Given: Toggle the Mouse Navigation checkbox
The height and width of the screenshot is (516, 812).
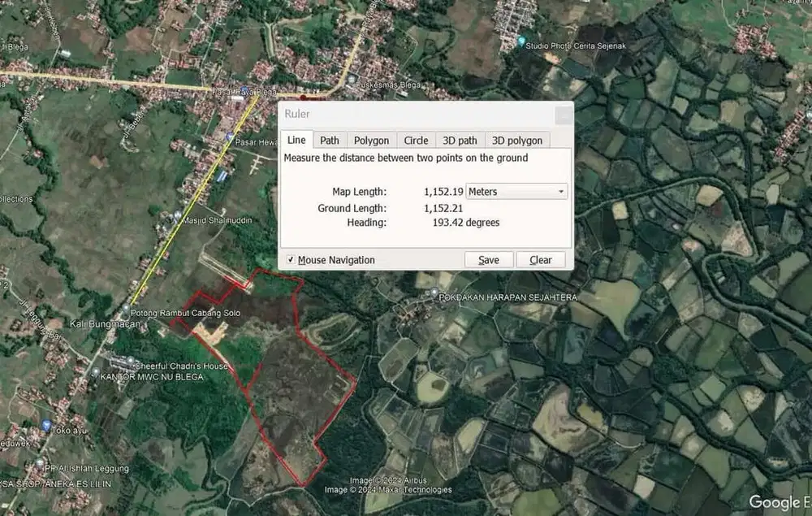Looking at the screenshot, I should (291, 259).
